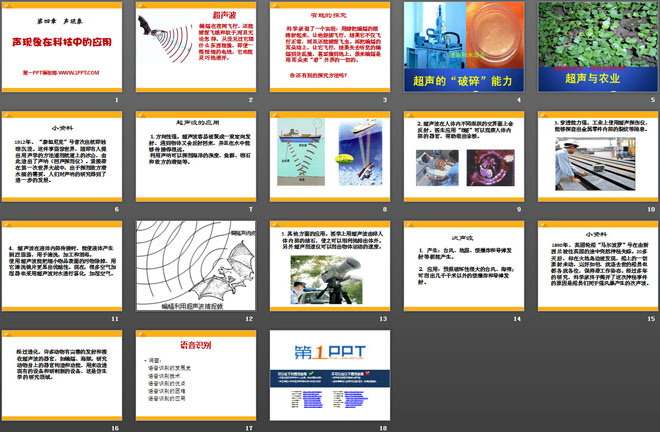Open slide 10 showing worker inspecting steel rails
Viewport: 660px width, 432px height.
pyautogui.click(x=598, y=156)
